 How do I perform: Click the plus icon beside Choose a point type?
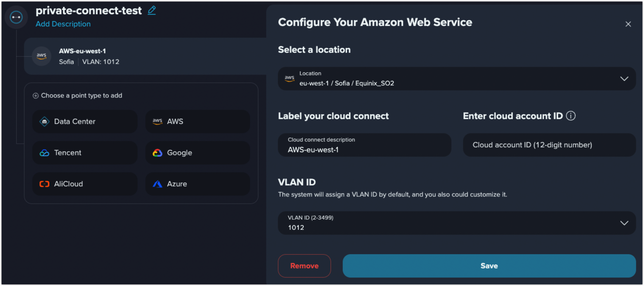click(x=36, y=96)
